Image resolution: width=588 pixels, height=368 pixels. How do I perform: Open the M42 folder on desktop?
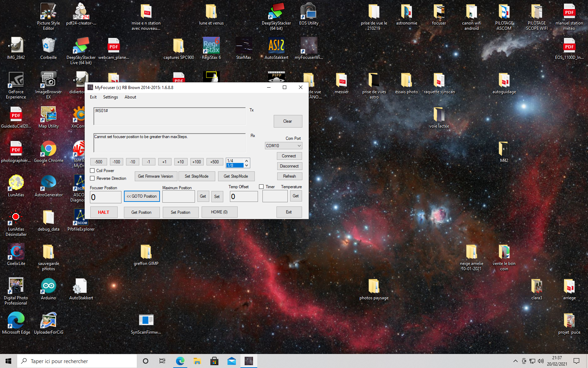click(504, 151)
